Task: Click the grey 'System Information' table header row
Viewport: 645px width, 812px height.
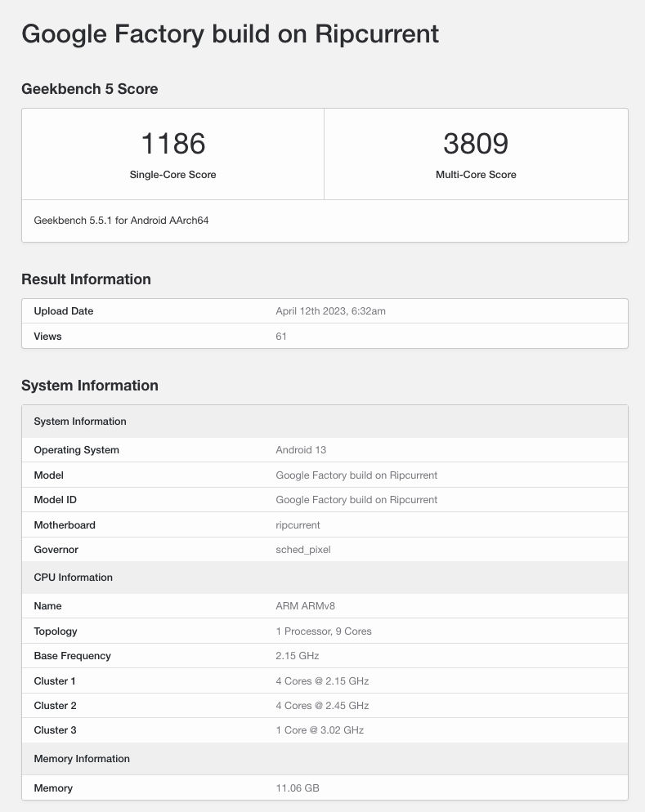Action: [x=325, y=422]
